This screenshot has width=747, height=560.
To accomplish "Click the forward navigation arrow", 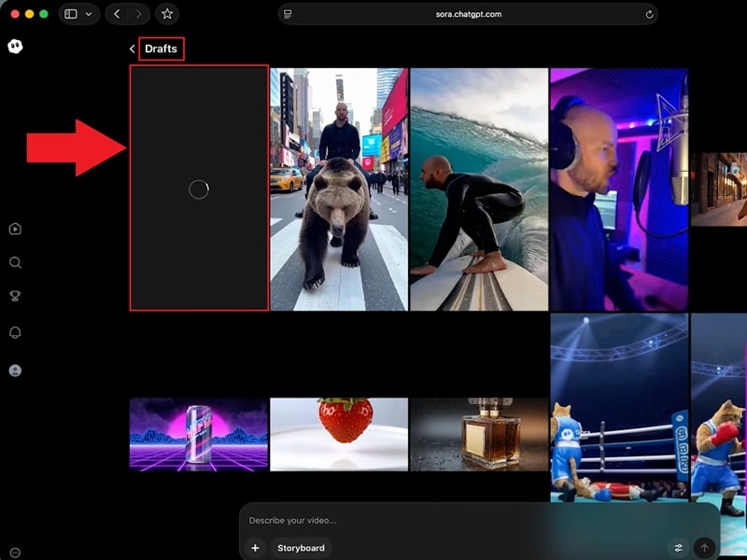I will click(x=136, y=14).
